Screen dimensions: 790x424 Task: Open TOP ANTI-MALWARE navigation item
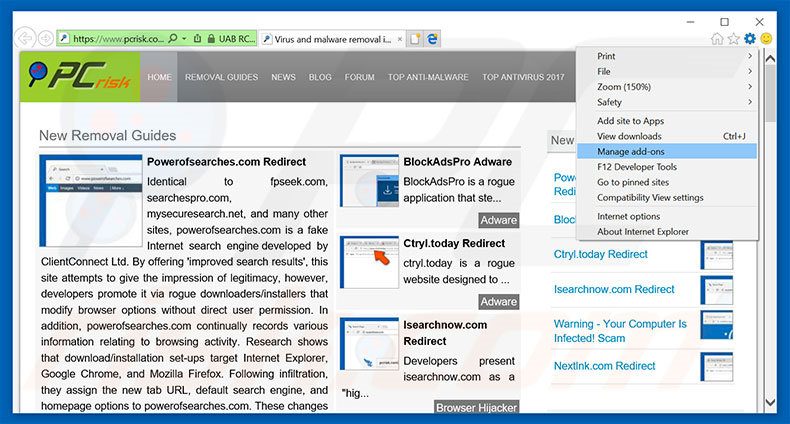pyautogui.click(x=428, y=77)
